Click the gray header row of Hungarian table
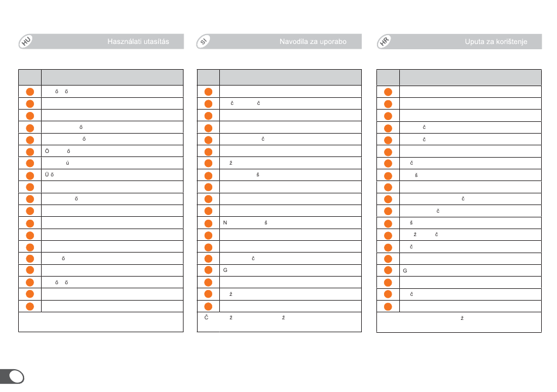 101,77
